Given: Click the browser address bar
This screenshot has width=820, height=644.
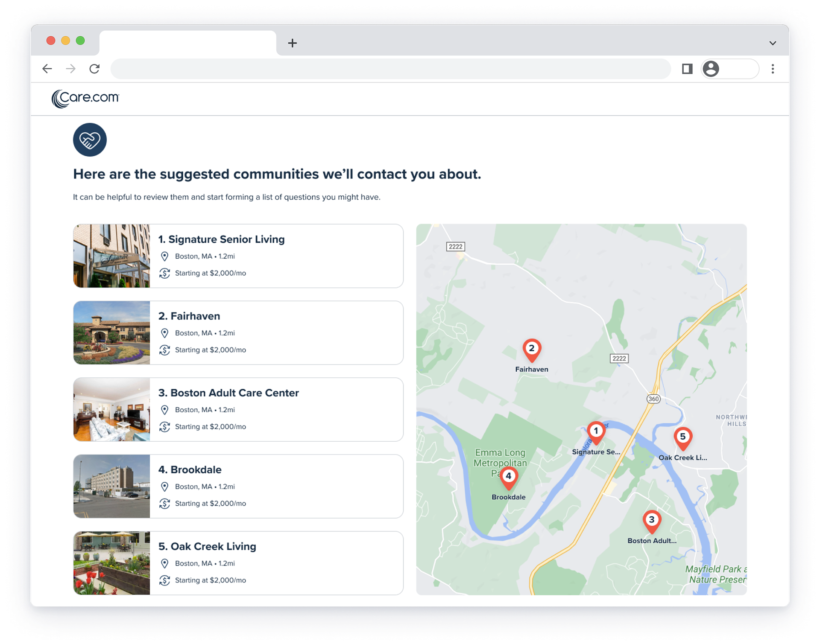Looking at the screenshot, I should pyautogui.click(x=390, y=69).
